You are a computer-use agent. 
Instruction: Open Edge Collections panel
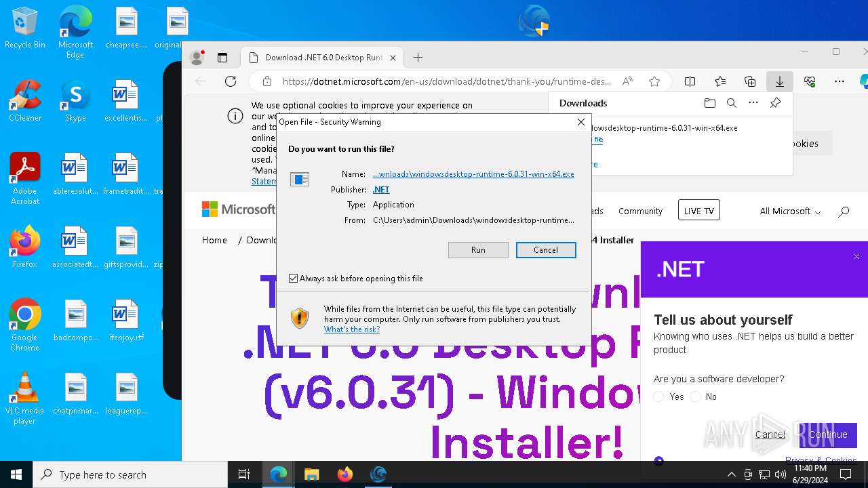point(750,81)
